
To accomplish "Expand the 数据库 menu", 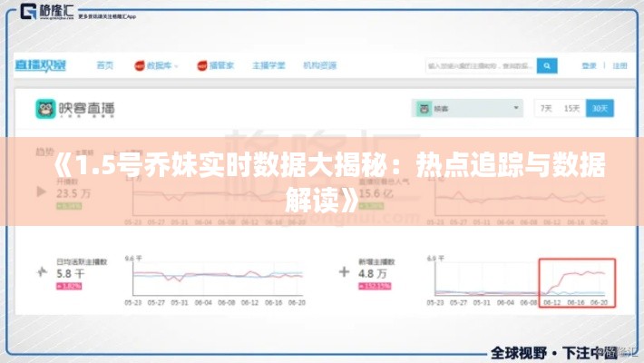I will pos(157,65).
